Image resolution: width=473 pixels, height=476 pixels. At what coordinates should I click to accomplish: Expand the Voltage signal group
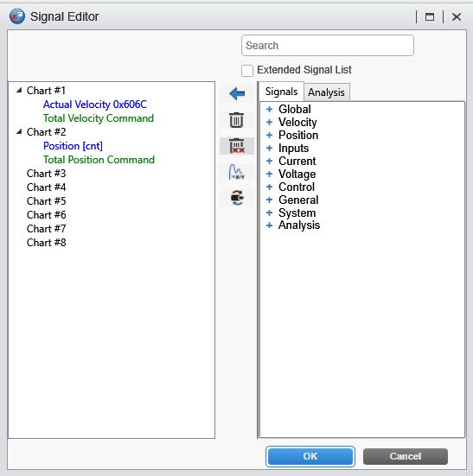269,174
